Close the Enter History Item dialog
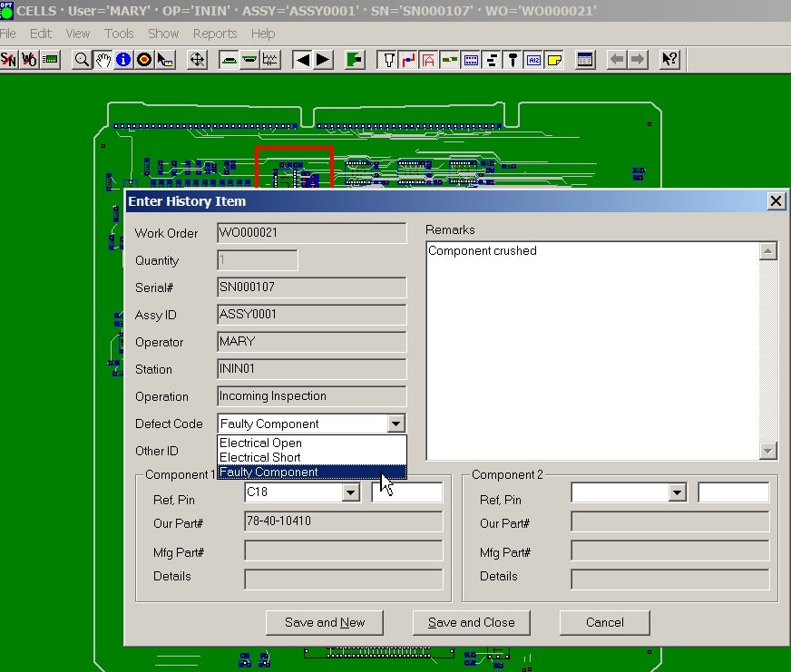The height and width of the screenshot is (672, 791). coord(776,201)
